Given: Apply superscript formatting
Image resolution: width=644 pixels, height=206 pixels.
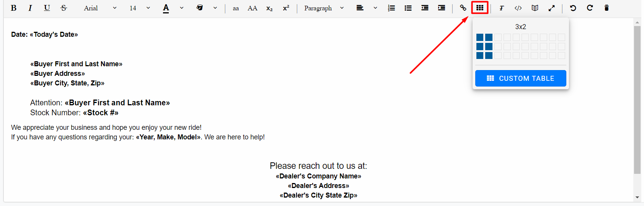Looking at the screenshot, I should click(286, 8).
